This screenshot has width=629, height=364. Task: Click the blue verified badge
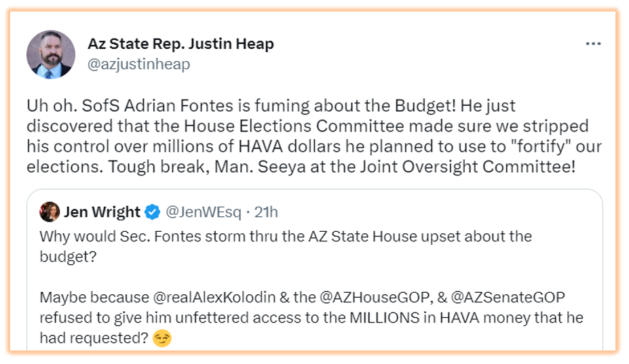(x=153, y=212)
